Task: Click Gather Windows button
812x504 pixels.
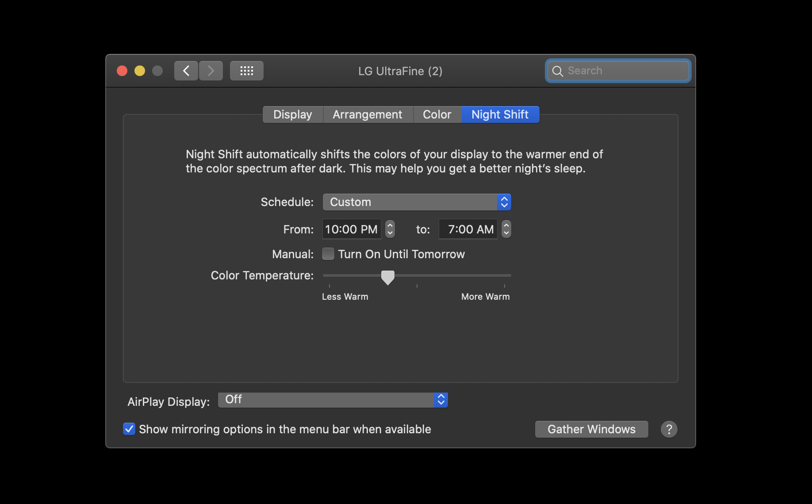Action: [591, 429]
